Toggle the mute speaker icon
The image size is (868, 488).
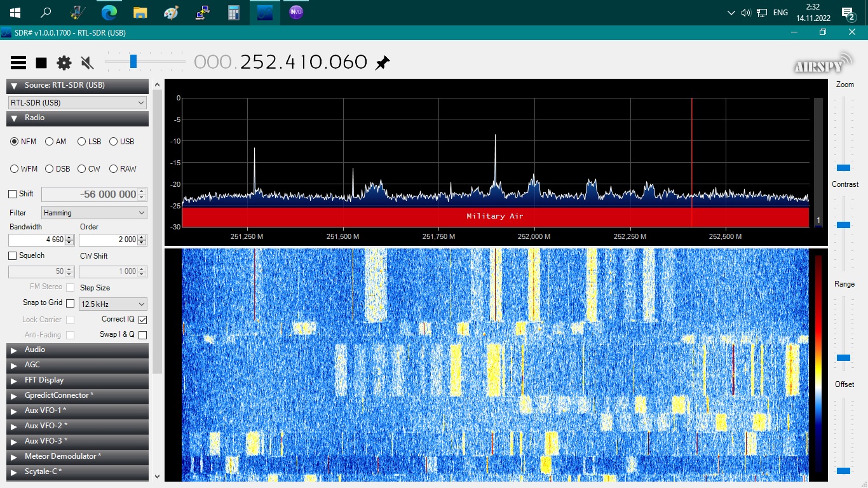pos(88,62)
